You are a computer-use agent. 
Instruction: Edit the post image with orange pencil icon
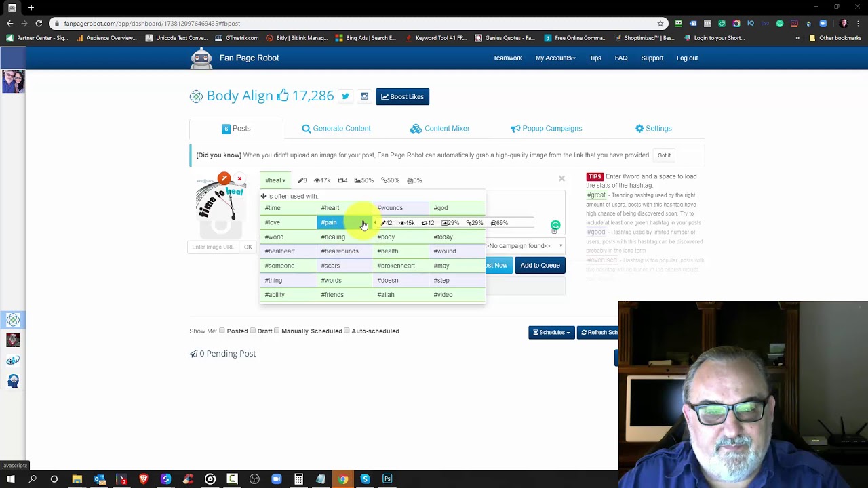(224, 178)
